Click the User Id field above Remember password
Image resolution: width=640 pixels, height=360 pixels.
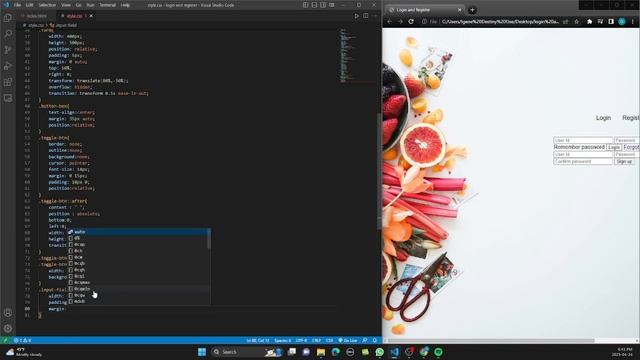pyautogui.click(x=583, y=140)
